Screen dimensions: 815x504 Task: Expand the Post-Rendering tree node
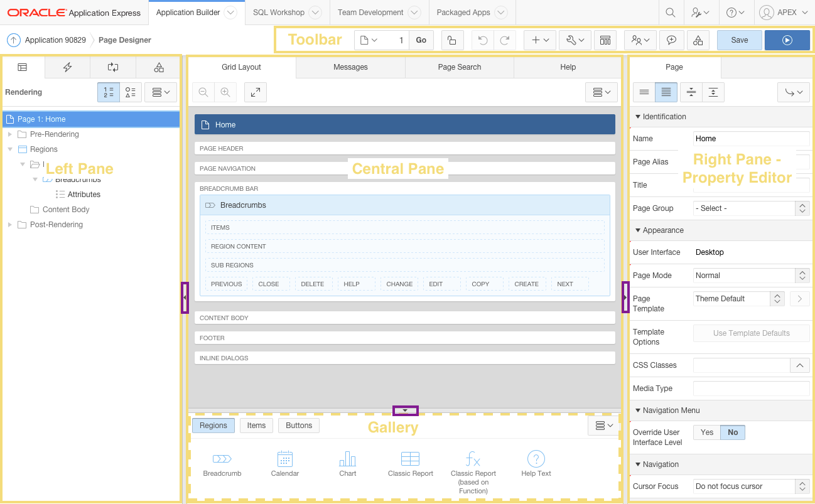(x=10, y=225)
